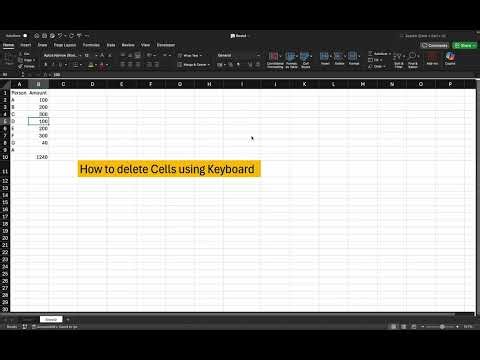Click the Comments button
480x360 pixels.
point(435,45)
